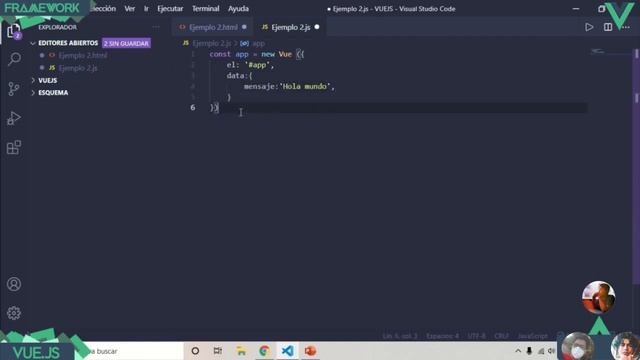The width and height of the screenshot is (640, 360).
Task: Click unsaved dot on Ejemplo 2.js tab
Action: [x=317, y=27]
